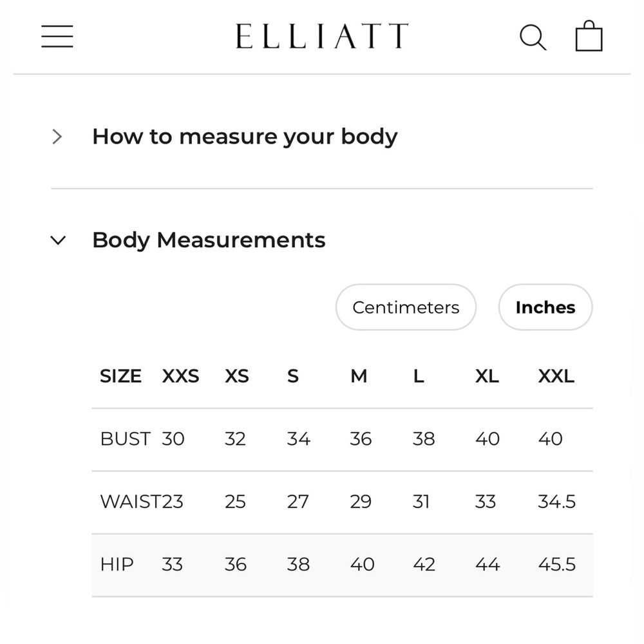The image size is (644, 644).
Task: View the shopping bag
Action: 589,35
